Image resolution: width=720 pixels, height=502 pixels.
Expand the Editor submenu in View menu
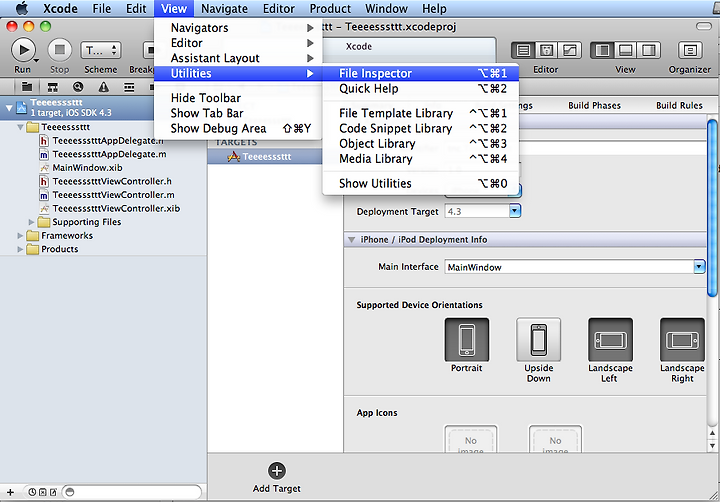pos(238,43)
